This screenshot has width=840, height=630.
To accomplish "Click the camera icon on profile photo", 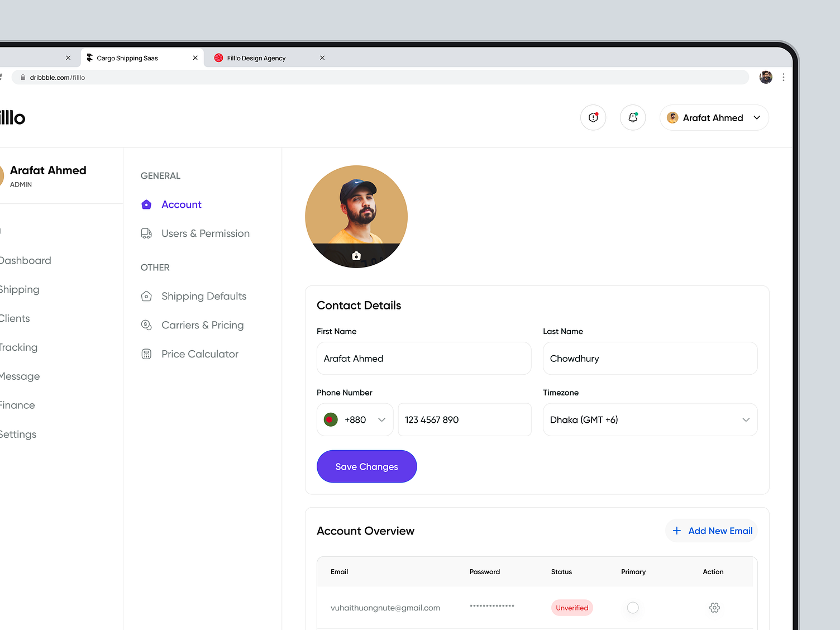I will (356, 256).
